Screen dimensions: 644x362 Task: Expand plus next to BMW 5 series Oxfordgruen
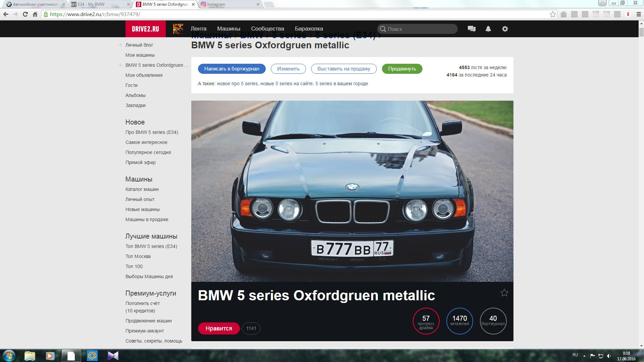[x=120, y=65]
